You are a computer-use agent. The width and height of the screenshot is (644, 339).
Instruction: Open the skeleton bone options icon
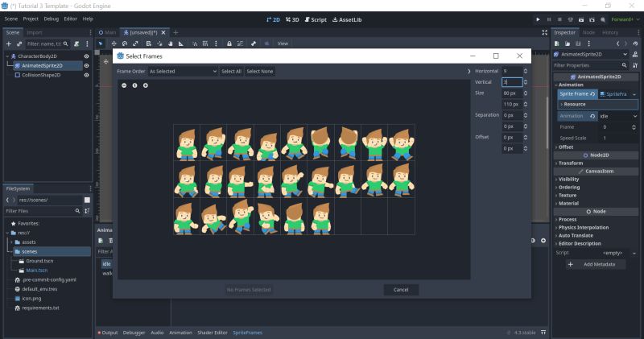tap(254, 43)
